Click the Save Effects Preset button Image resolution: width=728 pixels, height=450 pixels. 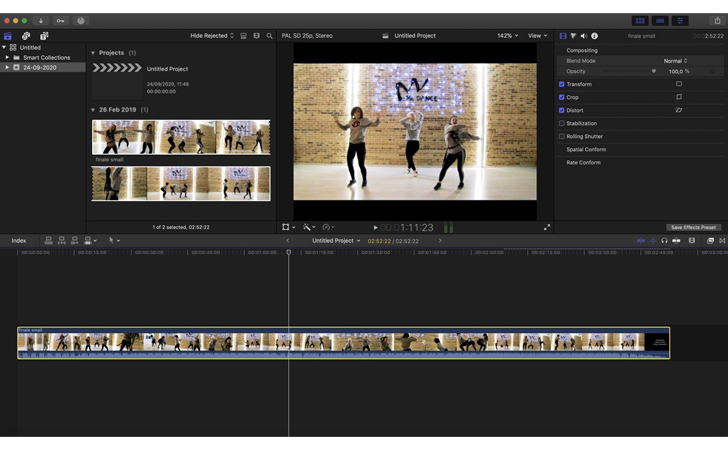[693, 227]
